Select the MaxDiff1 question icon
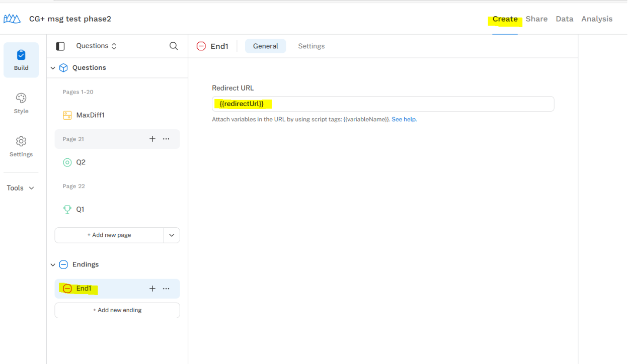The height and width of the screenshot is (364, 628). pos(67,115)
